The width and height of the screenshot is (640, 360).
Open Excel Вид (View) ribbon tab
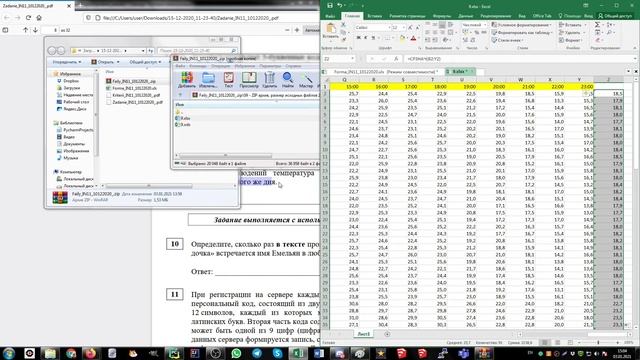click(x=522, y=16)
